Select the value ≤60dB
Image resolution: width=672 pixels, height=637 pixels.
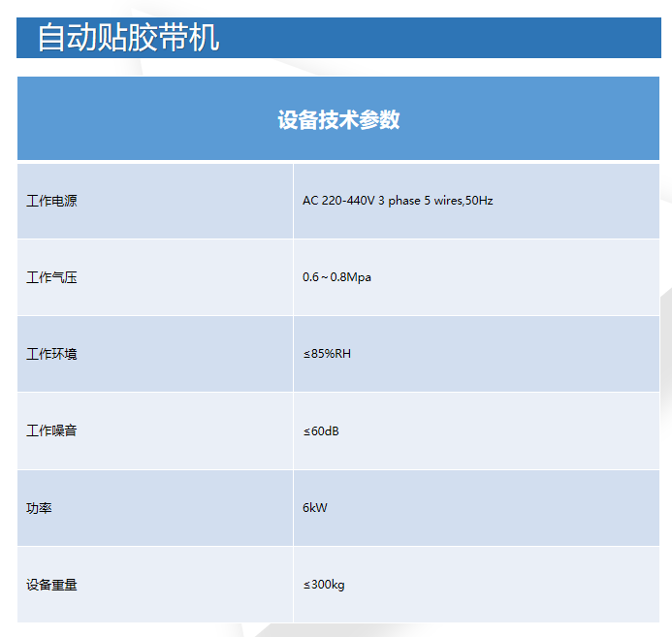pyautogui.click(x=321, y=430)
